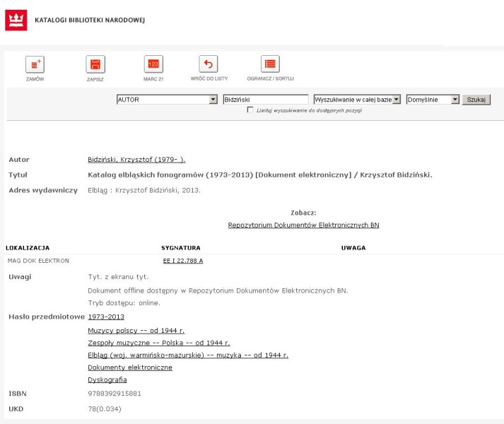Click the Zamów order icon
The image size is (504, 424).
[x=35, y=64]
